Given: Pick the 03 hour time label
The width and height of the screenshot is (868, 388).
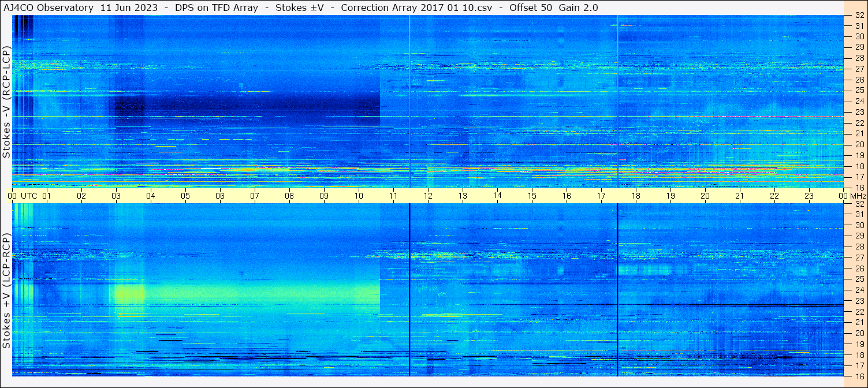Looking at the screenshot, I should pos(116,196).
